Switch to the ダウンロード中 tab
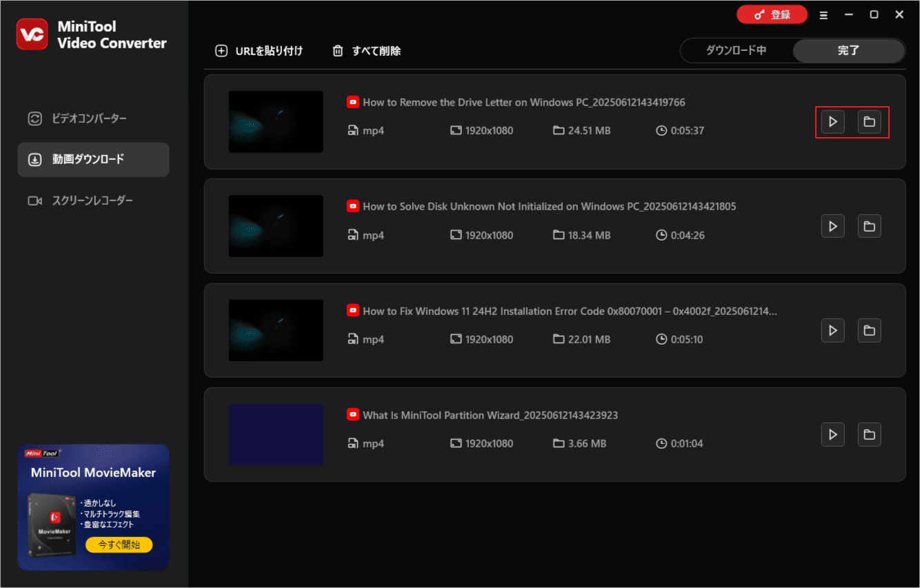This screenshot has height=588, width=920. 736,50
